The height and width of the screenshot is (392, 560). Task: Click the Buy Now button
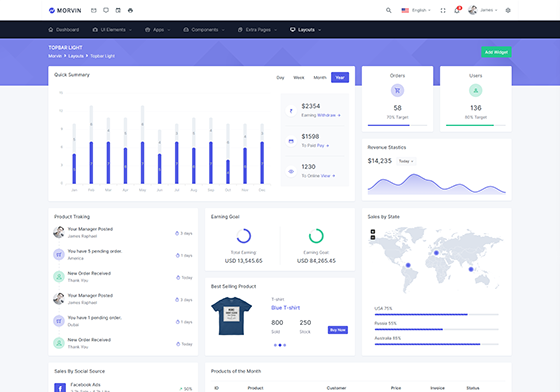338,330
